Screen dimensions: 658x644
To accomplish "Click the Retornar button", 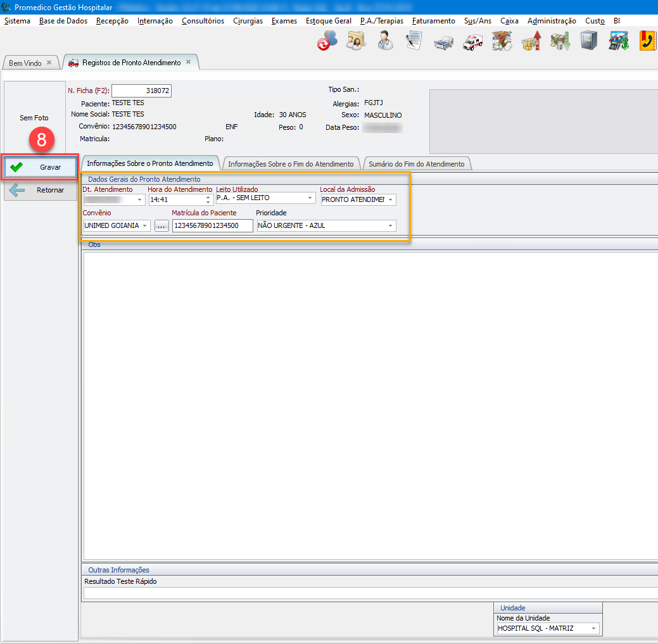I will (x=41, y=190).
